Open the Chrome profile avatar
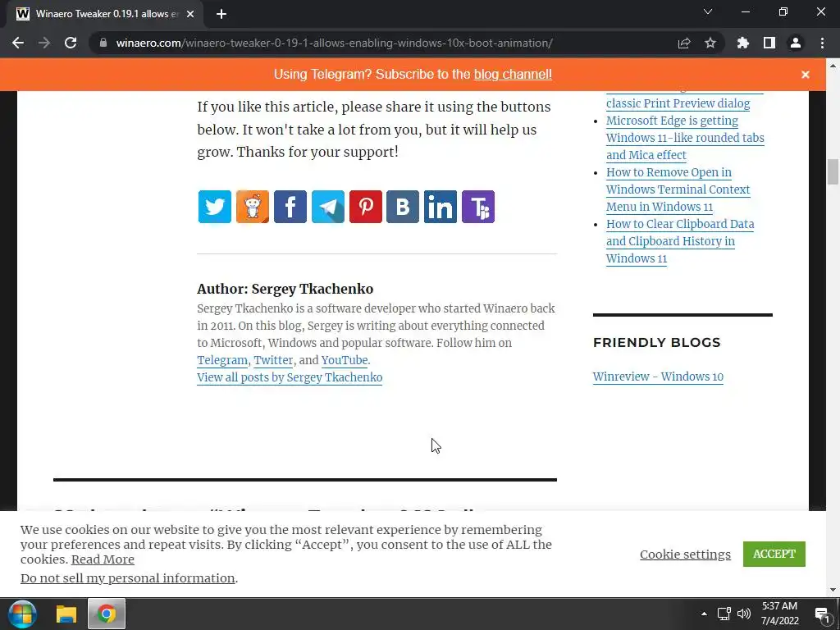 point(796,43)
